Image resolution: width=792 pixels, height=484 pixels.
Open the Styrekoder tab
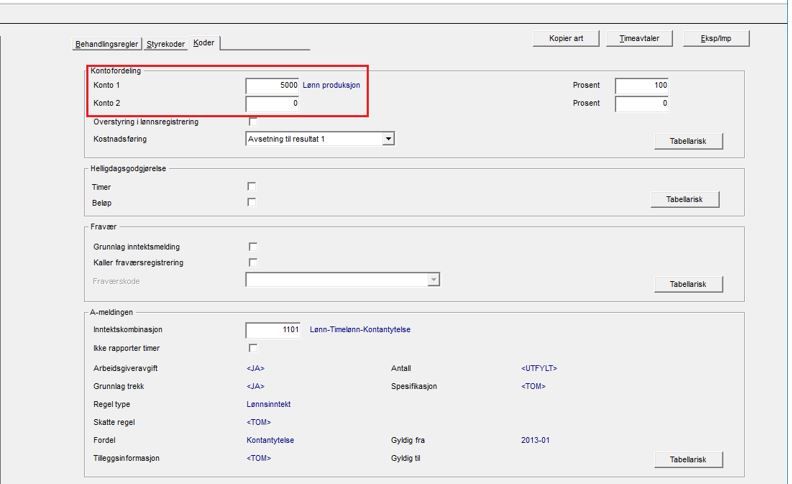tap(166, 44)
